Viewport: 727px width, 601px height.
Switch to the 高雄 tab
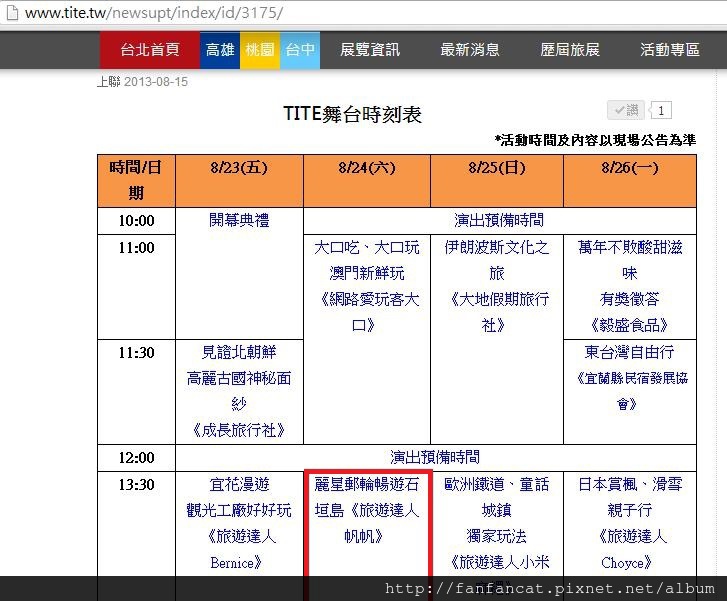220,50
